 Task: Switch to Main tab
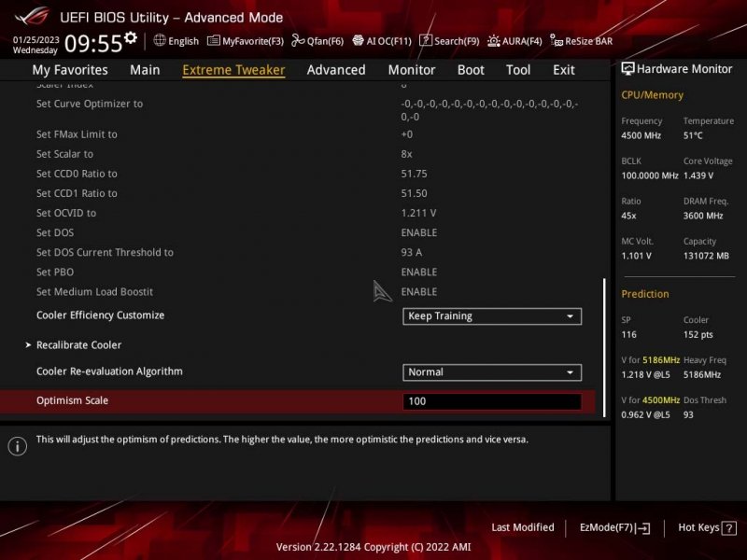(145, 70)
